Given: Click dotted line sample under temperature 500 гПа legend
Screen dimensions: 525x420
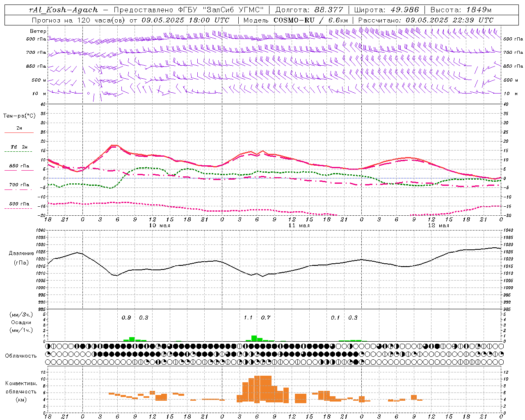Looking at the screenshot, I should tap(18, 209).
